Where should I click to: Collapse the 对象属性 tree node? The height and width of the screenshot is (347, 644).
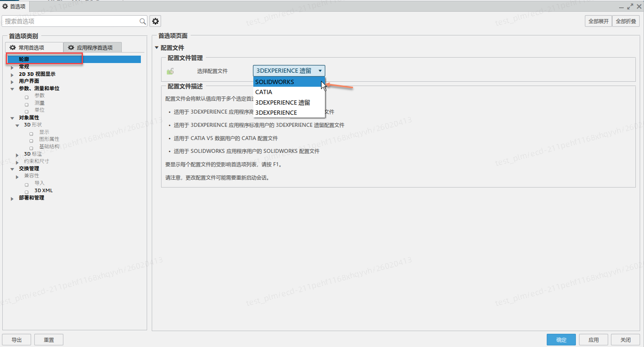pos(12,118)
